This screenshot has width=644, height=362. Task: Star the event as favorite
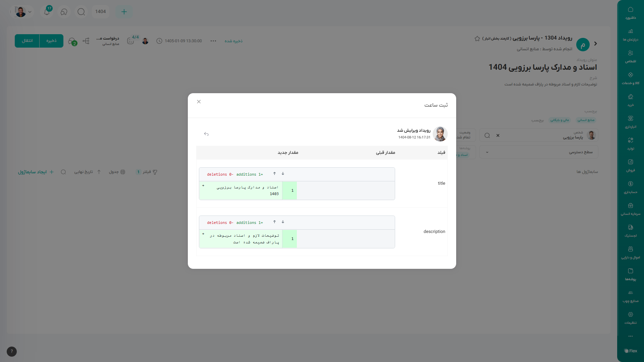477,39
